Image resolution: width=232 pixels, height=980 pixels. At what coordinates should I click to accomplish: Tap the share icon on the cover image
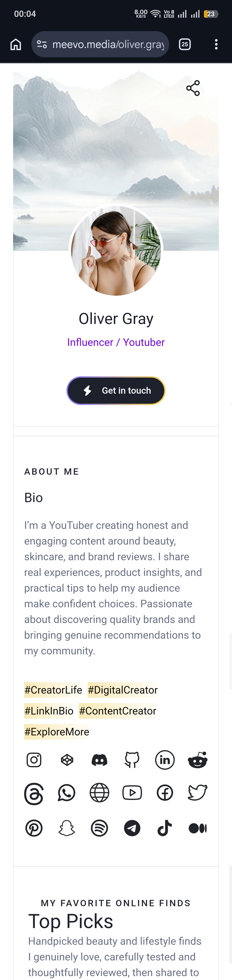[193, 88]
